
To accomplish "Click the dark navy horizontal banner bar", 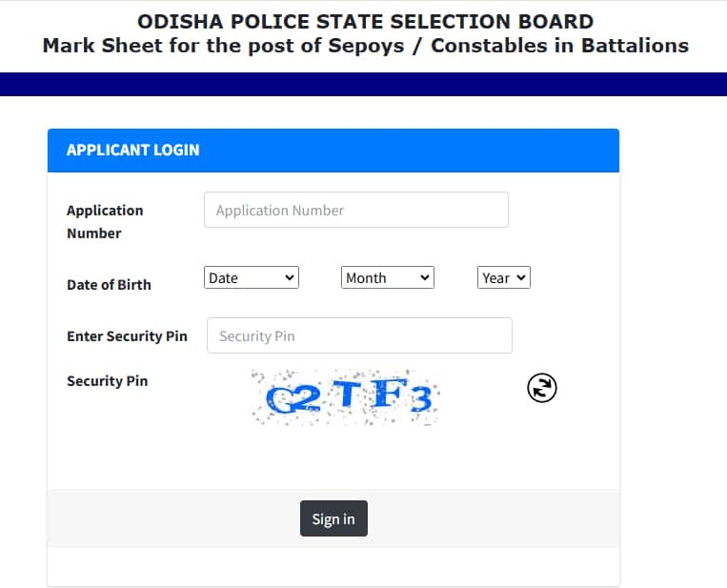I will point(363,84).
